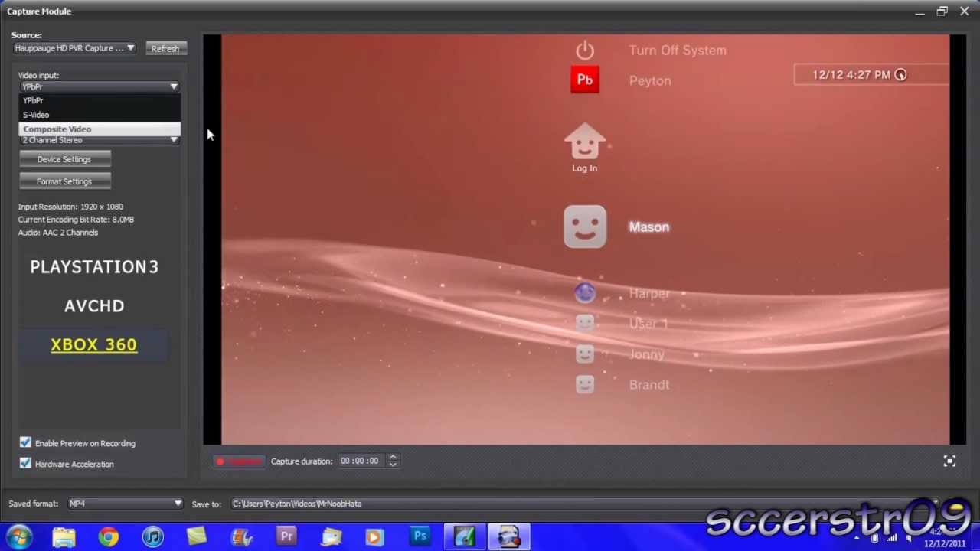Click the Refresh button
This screenshot has width=980, height=551.
(x=165, y=48)
